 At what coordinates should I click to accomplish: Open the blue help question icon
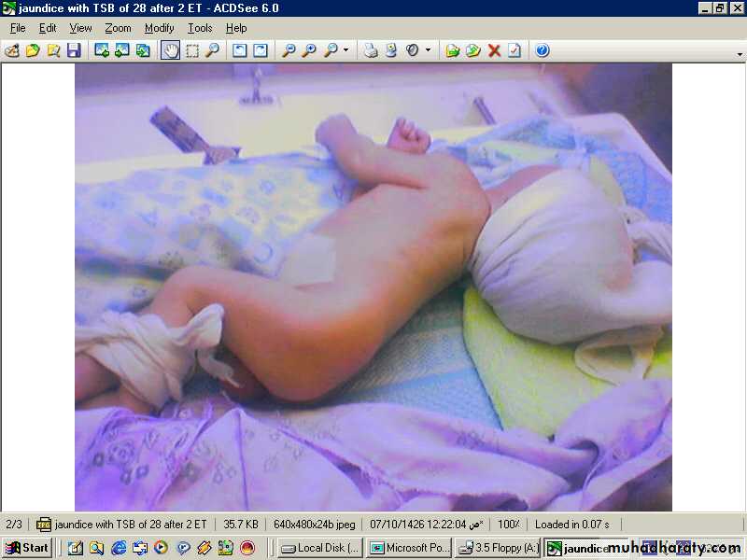coord(542,50)
